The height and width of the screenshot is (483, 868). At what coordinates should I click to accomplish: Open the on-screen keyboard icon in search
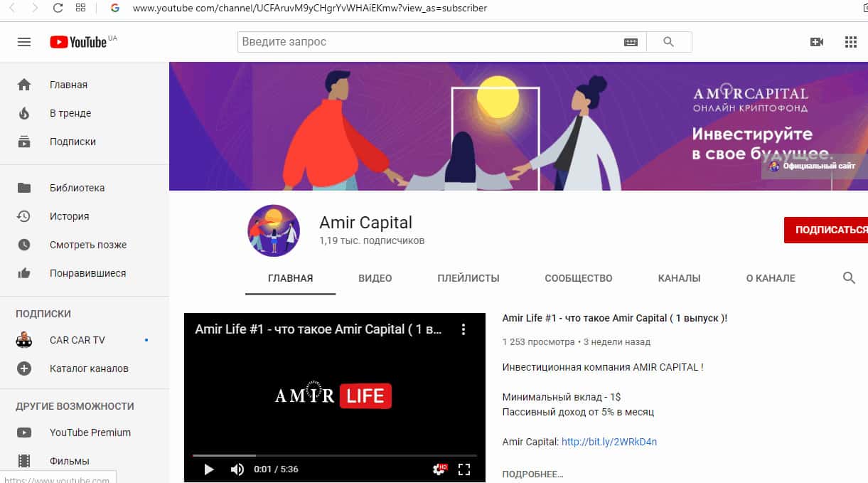tap(631, 42)
